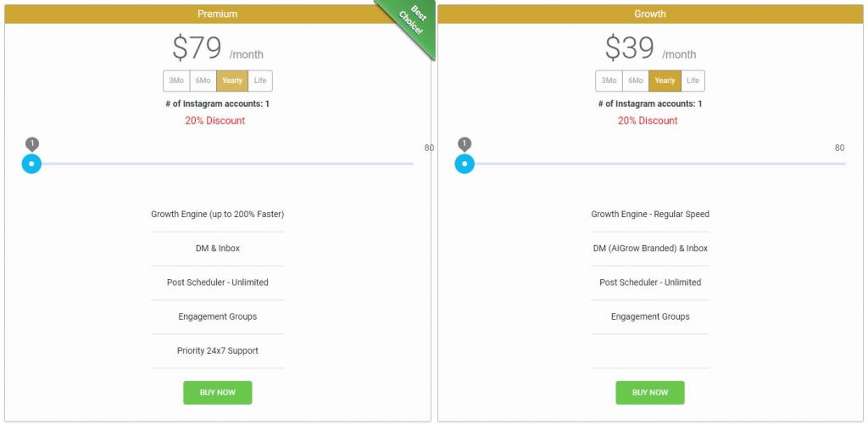
Task: Click the Growth plan header bar
Action: (x=650, y=14)
